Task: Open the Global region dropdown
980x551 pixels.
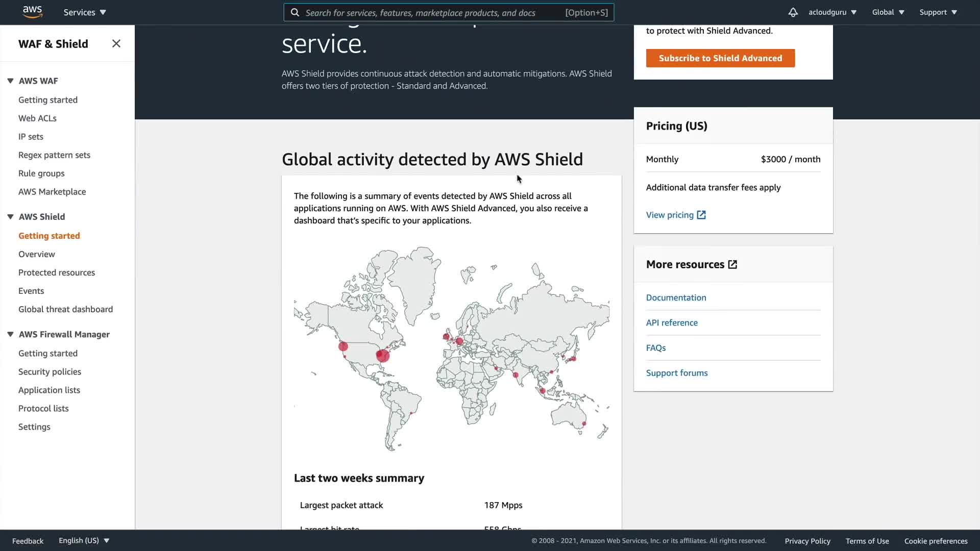Action: [x=888, y=12]
